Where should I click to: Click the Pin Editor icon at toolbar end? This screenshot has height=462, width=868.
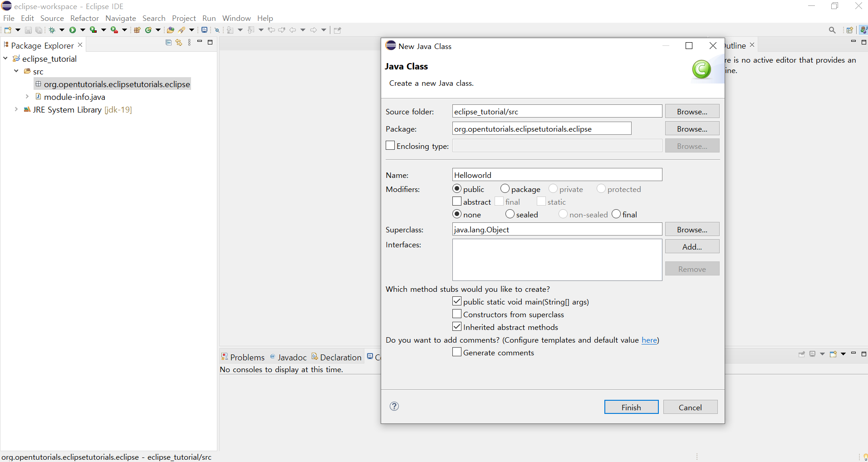point(337,30)
